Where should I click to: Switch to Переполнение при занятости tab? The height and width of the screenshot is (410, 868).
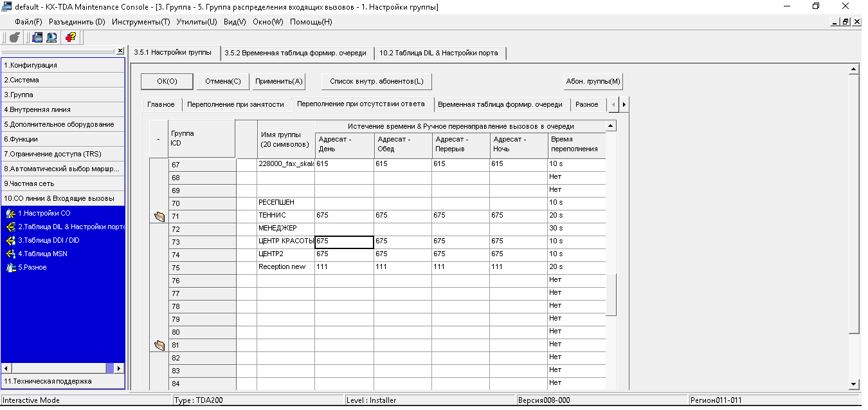coord(235,104)
